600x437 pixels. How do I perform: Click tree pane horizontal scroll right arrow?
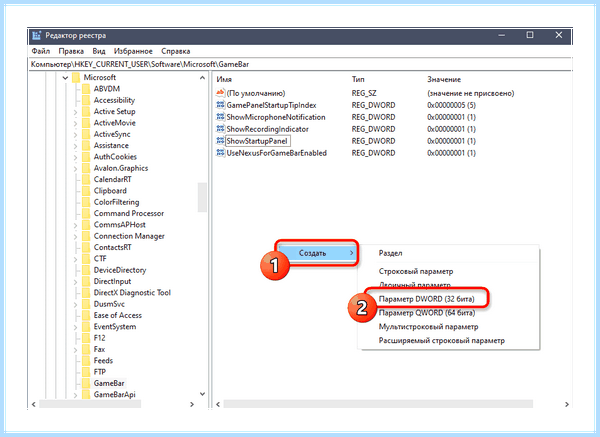192,404
